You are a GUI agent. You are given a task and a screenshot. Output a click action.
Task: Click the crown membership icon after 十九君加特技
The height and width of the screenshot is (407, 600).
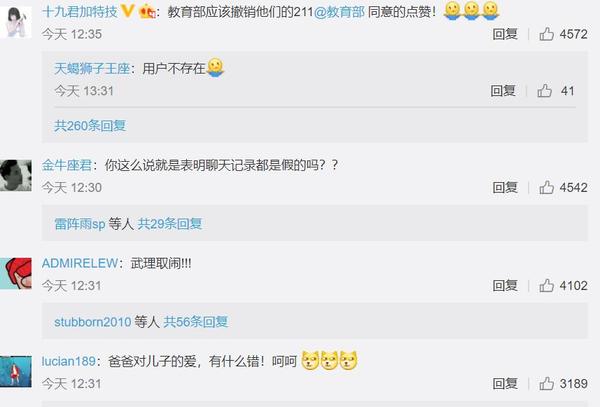point(148,12)
